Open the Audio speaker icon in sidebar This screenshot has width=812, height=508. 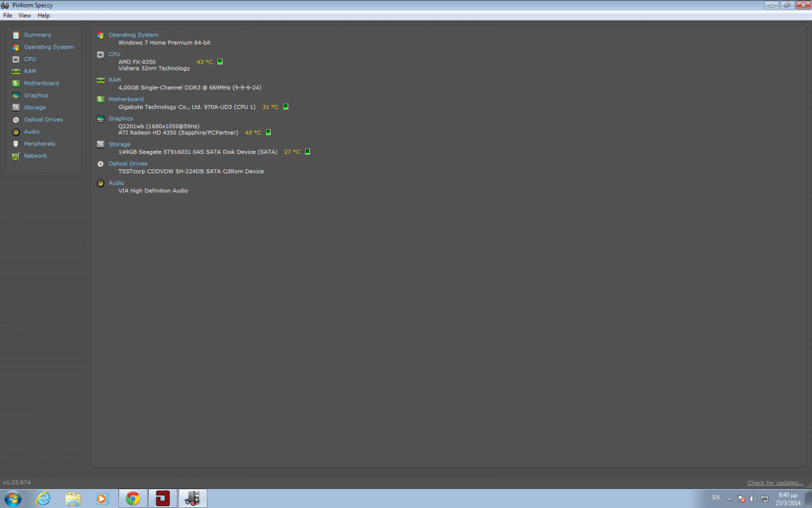click(x=16, y=131)
